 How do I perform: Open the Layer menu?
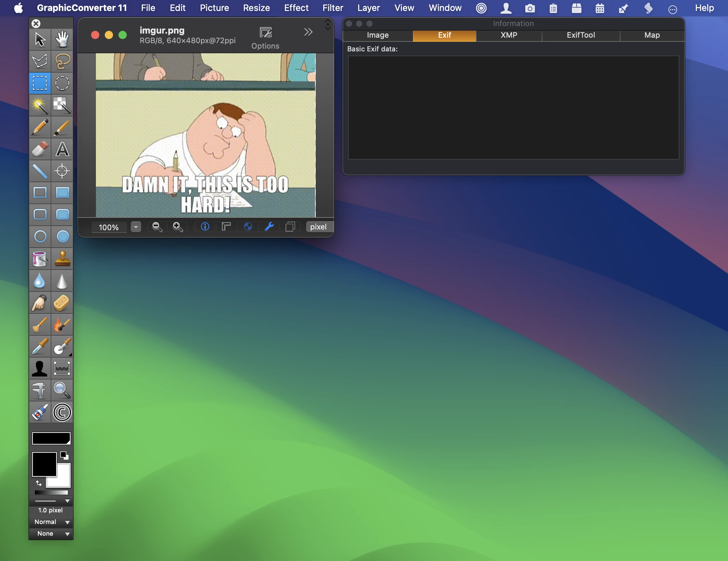pyautogui.click(x=368, y=8)
